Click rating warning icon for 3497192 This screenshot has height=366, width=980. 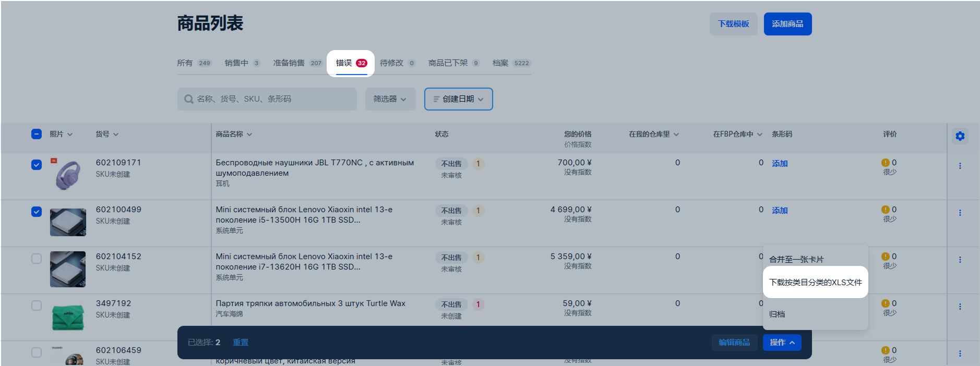tap(886, 303)
